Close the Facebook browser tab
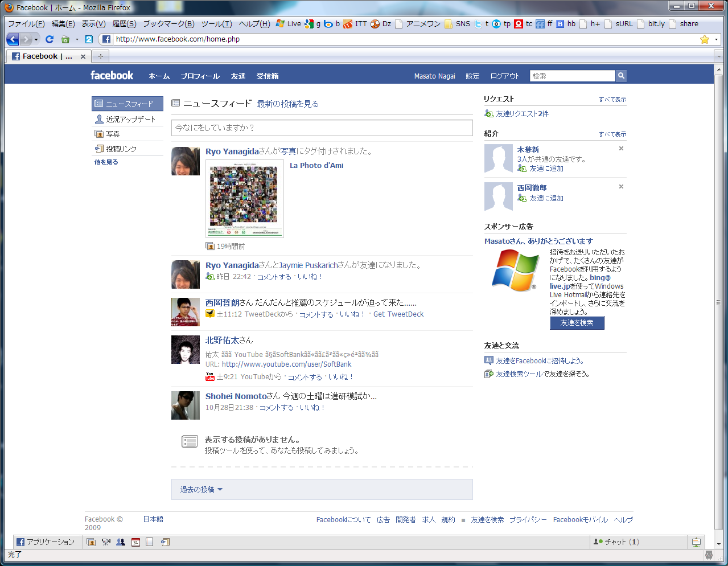728x566 pixels. (83, 56)
